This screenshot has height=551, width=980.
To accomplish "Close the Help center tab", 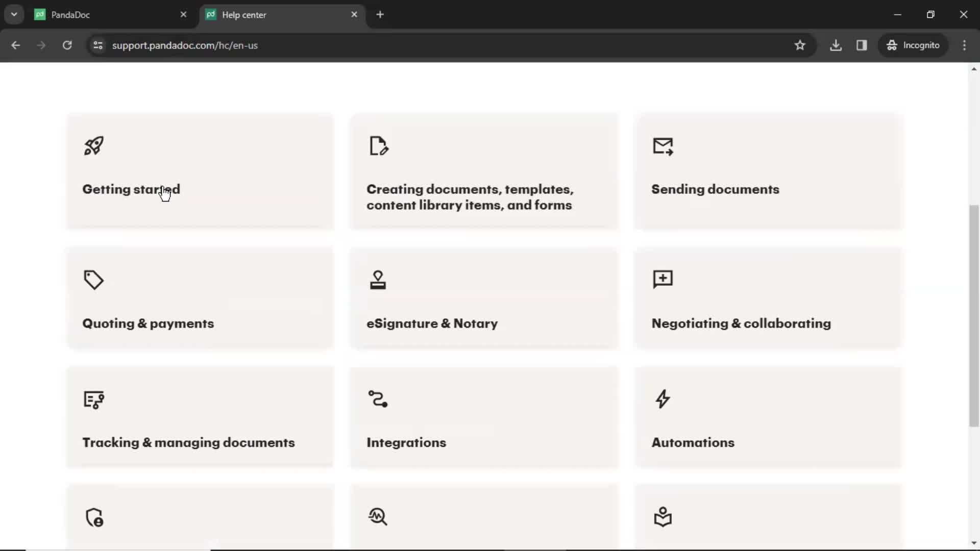I will (354, 15).
